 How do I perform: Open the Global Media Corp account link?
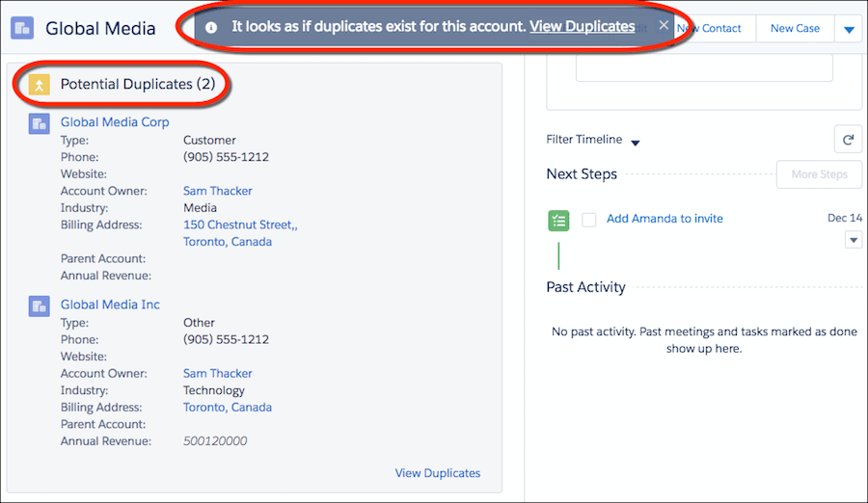click(x=115, y=122)
